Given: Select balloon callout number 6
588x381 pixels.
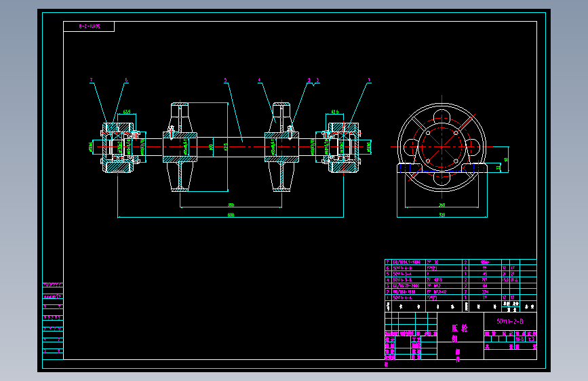Looking at the screenshot, I should point(126,80).
